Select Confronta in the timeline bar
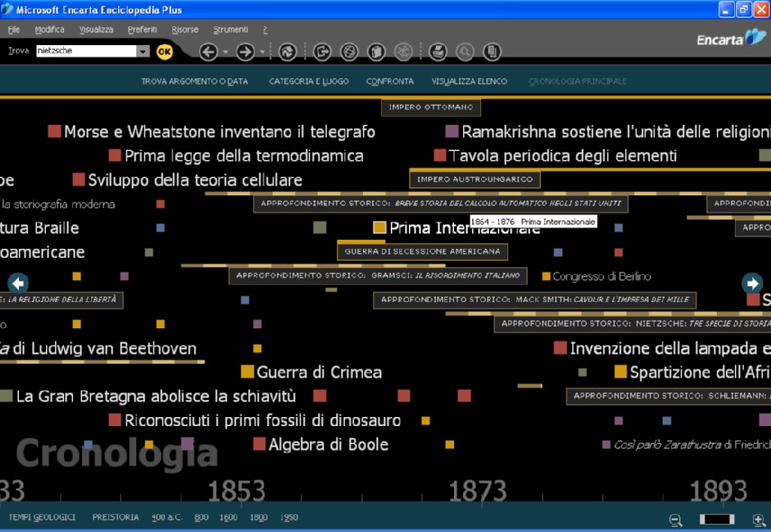The height and width of the screenshot is (532, 771). (x=390, y=81)
